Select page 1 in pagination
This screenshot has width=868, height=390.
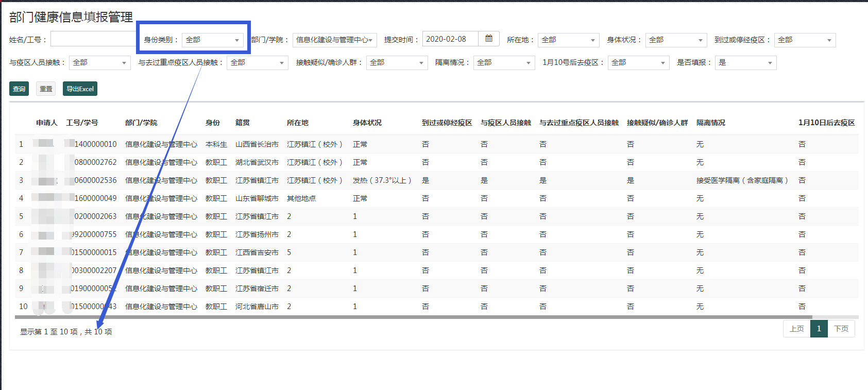[819, 329]
